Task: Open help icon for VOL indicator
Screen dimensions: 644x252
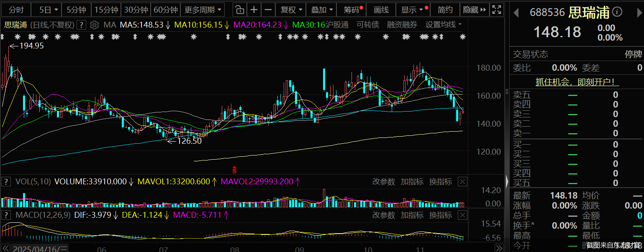Action: pyautogui.click(x=6, y=182)
